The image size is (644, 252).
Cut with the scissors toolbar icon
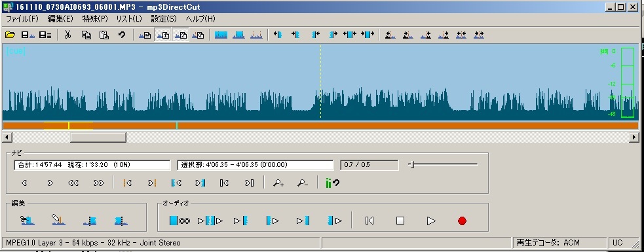(67, 35)
